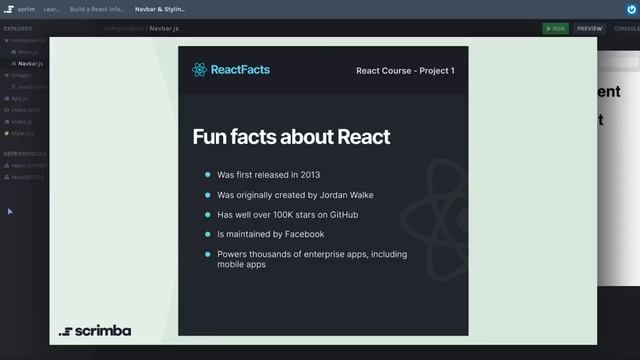Click the 'components' path segment above the editor
The width and height of the screenshot is (640, 360).
click(123, 29)
